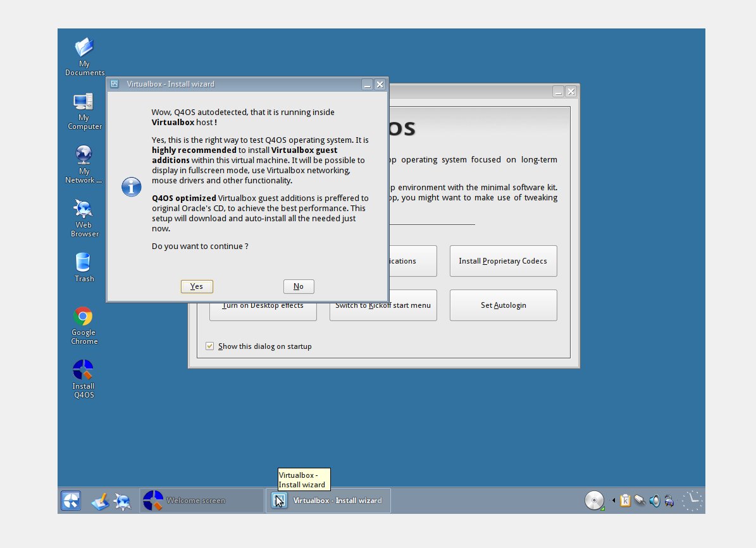Image resolution: width=756 pixels, height=548 pixels.
Task: Click the blue information icon in dialog
Action: pyautogui.click(x=131, y=187)
